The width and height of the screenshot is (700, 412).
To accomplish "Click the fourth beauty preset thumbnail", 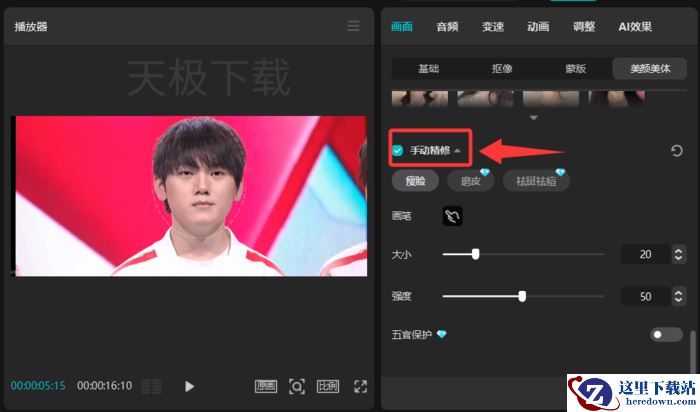I will [x=616, y=99].
